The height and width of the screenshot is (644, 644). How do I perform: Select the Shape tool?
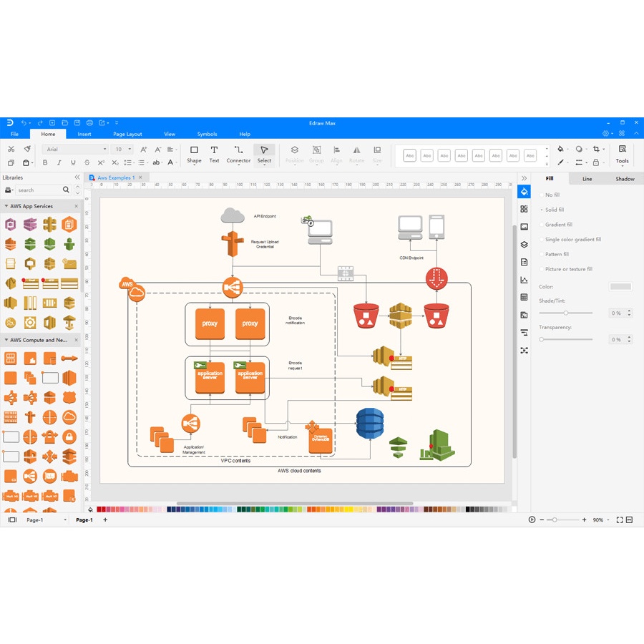point(194,155)
